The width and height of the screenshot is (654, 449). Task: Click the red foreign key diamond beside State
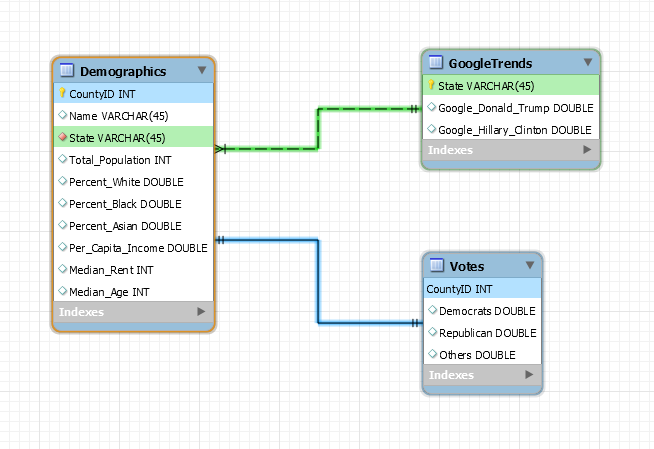tap(63, 137)
